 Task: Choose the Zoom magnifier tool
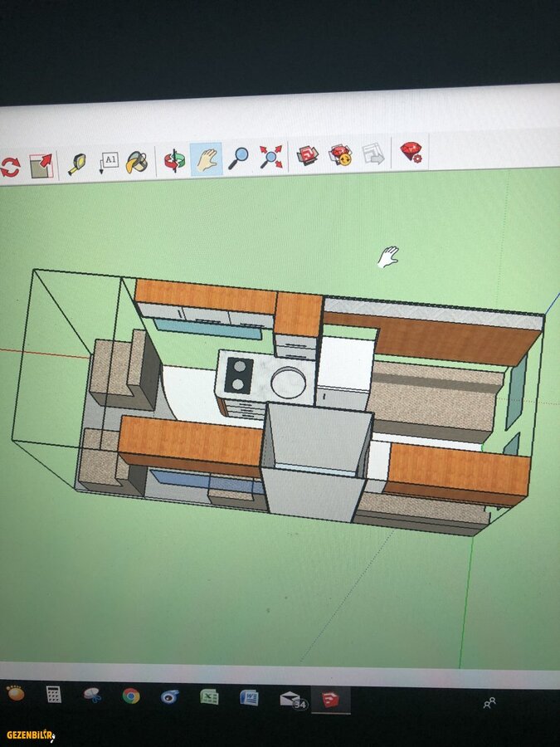pyautogui.click(x=239, y=157)
